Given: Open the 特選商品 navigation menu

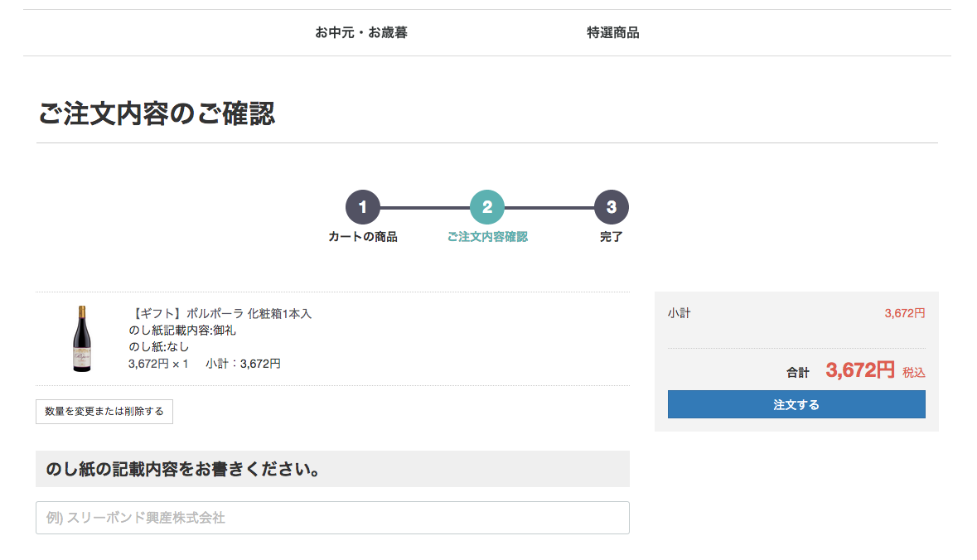Looking at the screenshot, I should pos(613,33).
